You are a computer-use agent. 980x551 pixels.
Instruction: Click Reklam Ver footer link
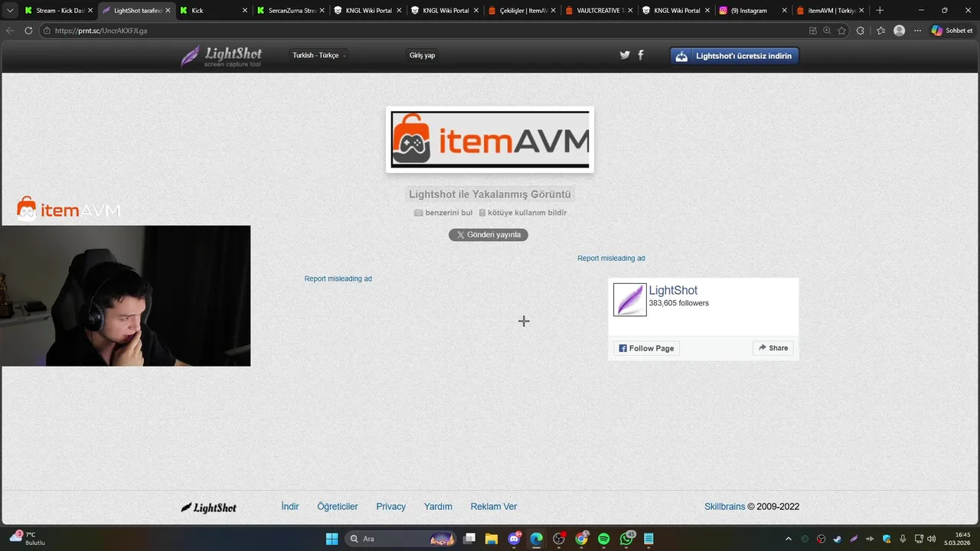(494, 507)
